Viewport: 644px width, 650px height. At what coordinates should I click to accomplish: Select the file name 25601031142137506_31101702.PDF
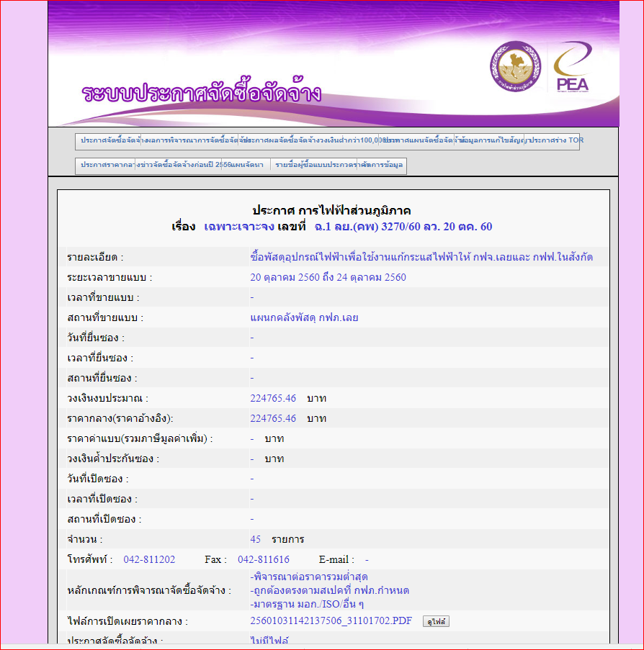(331, 621)
